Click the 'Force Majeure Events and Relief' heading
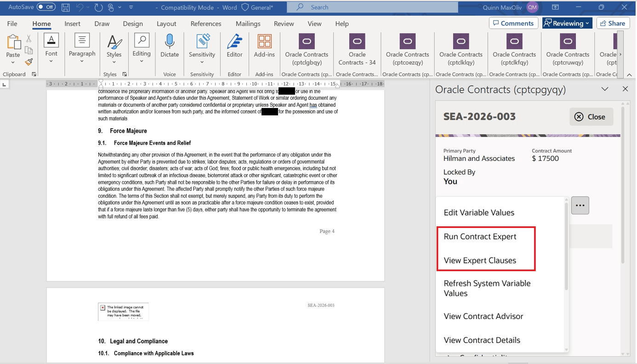The width and height of the screenshot is (637, 364). (152, 143)
